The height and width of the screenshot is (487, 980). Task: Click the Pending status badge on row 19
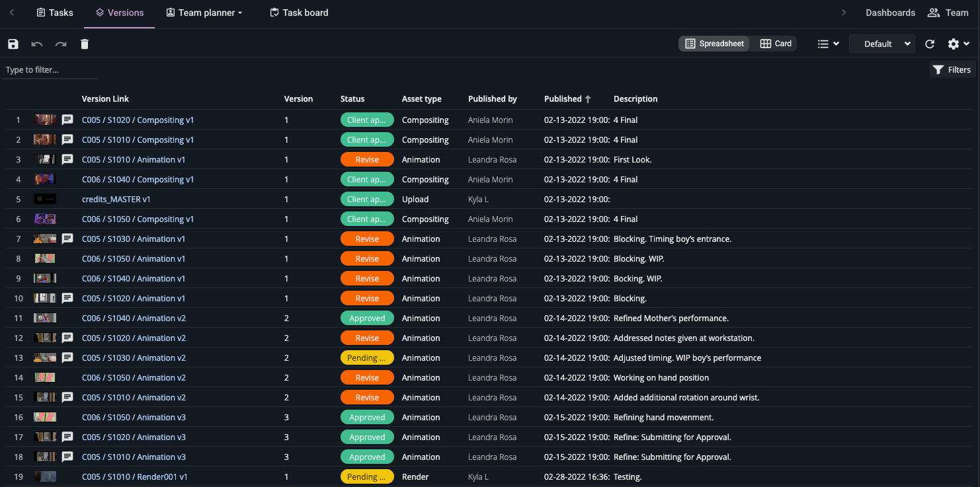tap(367, 477)
